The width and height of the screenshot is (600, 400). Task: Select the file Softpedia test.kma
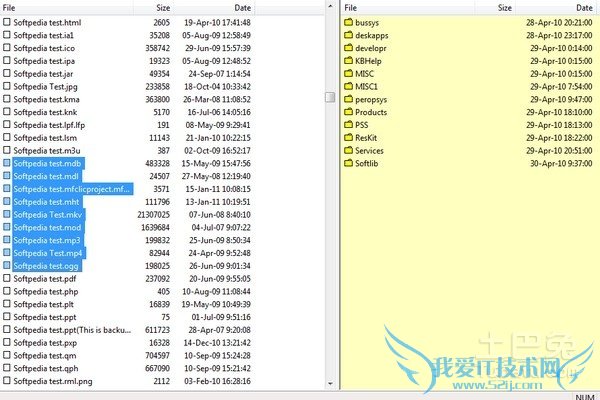tap(46, 99)
